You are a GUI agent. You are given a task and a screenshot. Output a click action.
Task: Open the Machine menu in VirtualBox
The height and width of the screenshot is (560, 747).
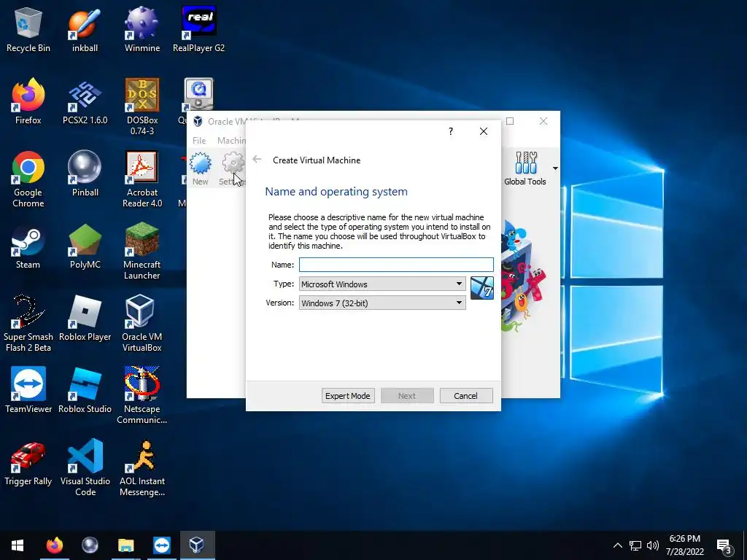pos(231,141)
